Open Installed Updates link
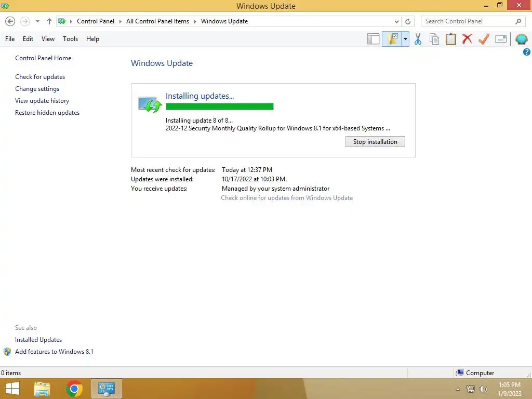The height and width of the screenshot is (399, 532). (x=38, y=340)
